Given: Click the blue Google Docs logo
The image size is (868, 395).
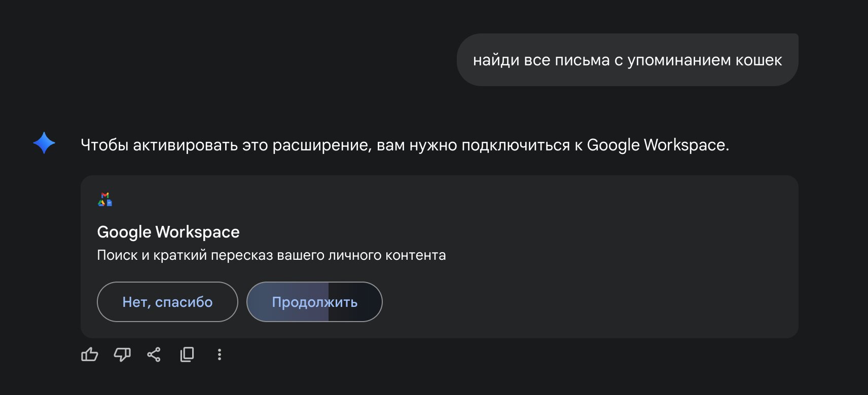Looking at the screenshot, I should click(109, 203).
